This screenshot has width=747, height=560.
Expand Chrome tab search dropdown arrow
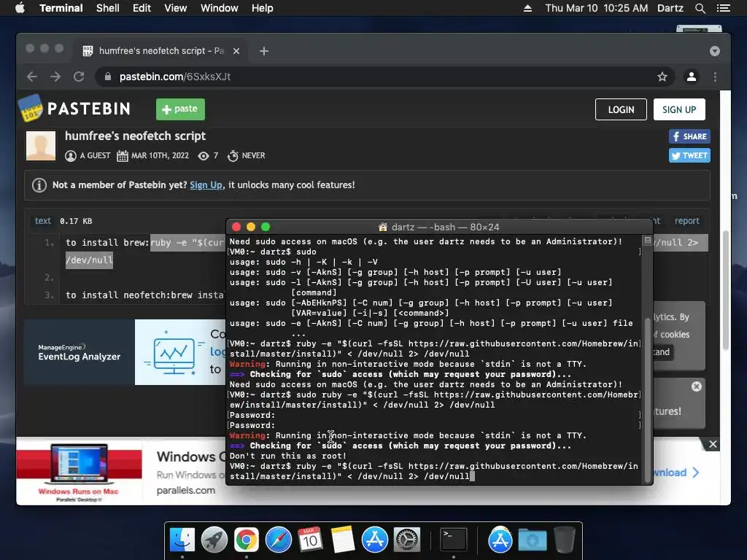(x=715, y=51)
